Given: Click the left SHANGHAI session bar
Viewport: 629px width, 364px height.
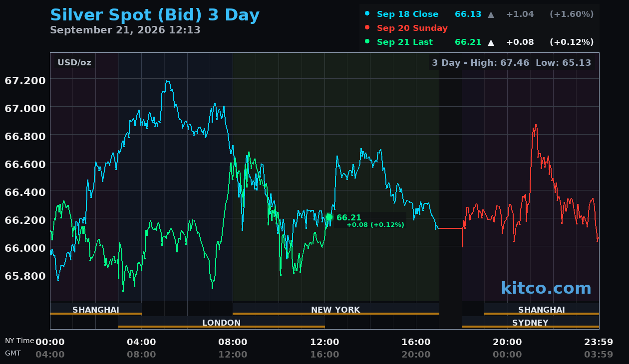Looking at the screenshot, I should (x=96, y=309).
